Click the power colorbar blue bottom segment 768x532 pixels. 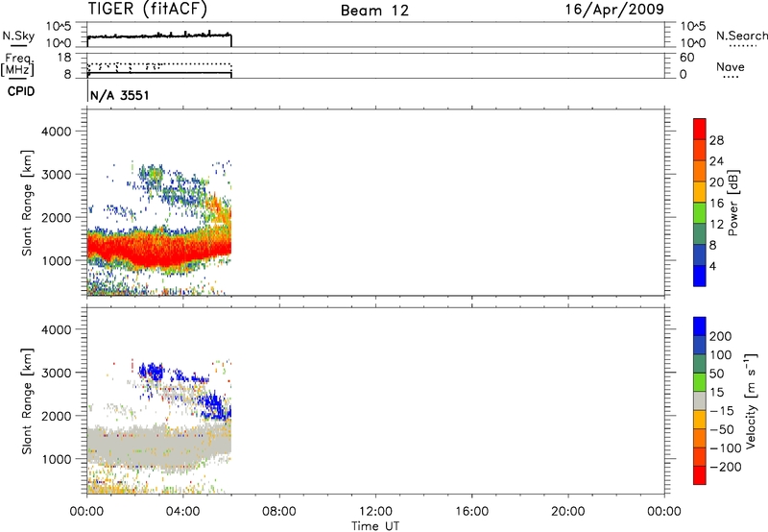[700, 276]
